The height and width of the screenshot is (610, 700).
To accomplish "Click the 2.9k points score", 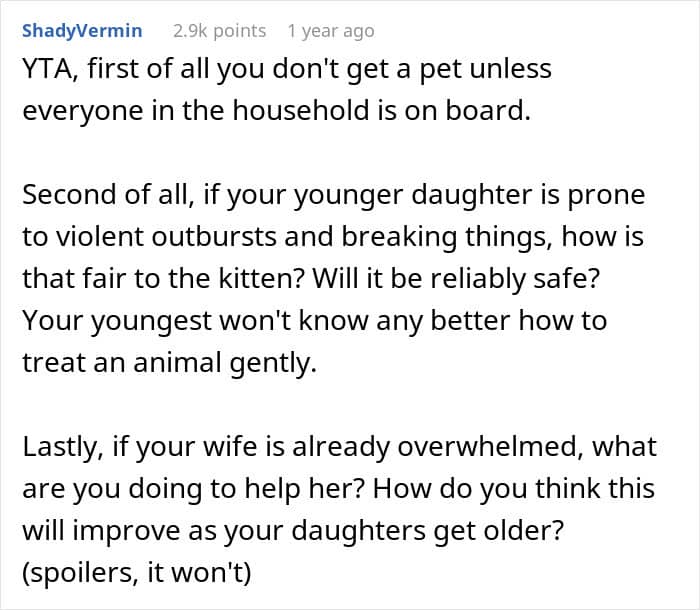I will click(219, 31).
